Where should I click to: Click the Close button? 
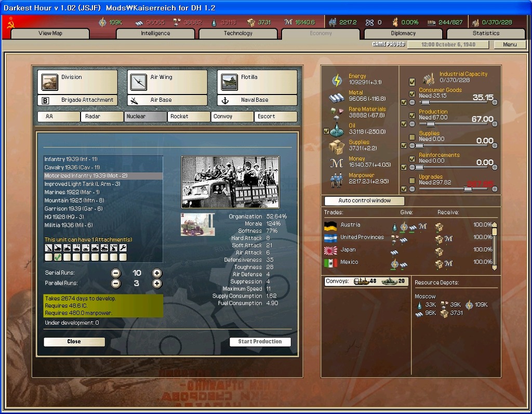pos(74,342)
